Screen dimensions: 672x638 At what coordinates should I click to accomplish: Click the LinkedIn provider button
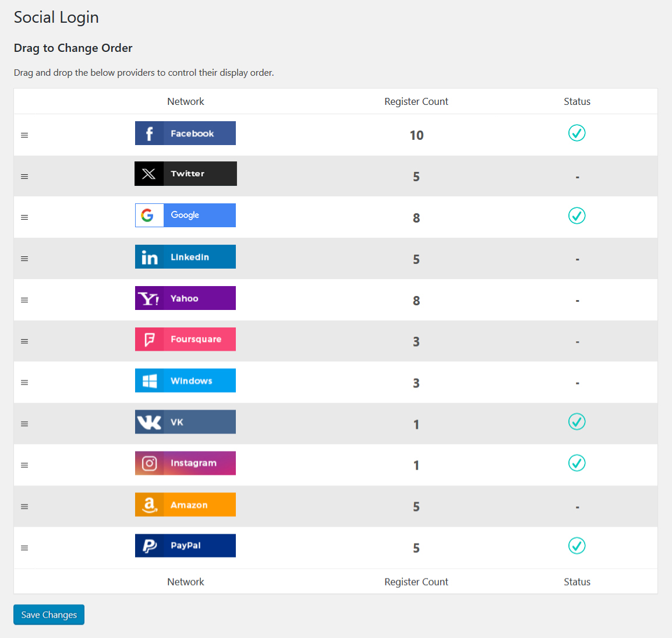(185, 256)
